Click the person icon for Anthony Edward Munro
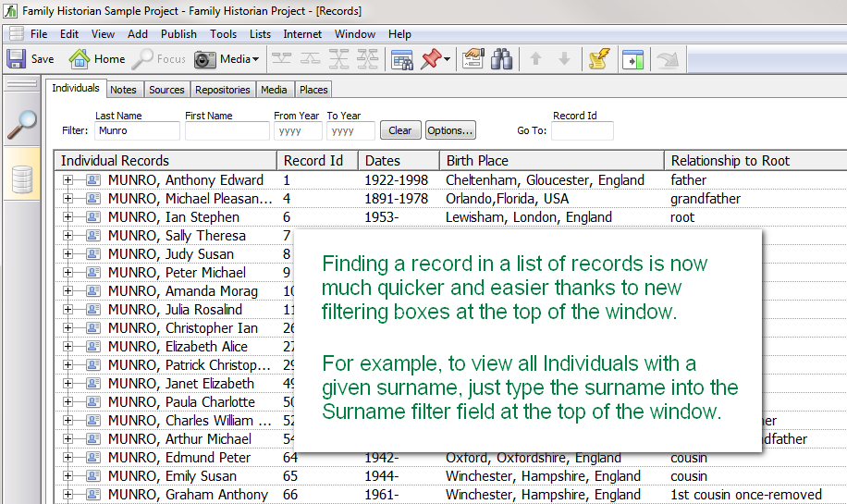The height and width of the screenshot is (504, 847). coord(93,180)
